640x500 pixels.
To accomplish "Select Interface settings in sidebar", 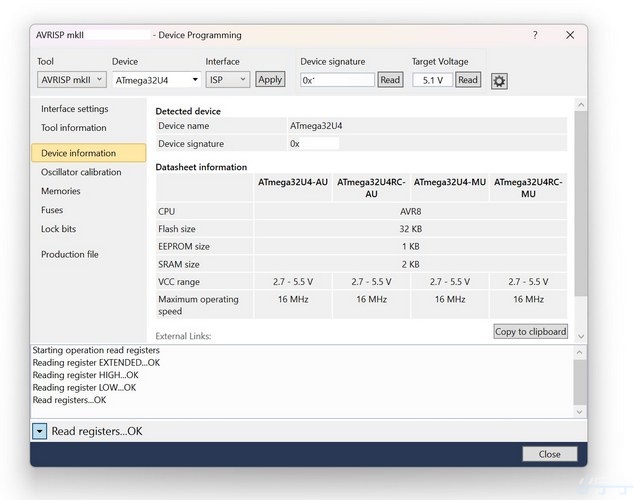I will (74, 109).
